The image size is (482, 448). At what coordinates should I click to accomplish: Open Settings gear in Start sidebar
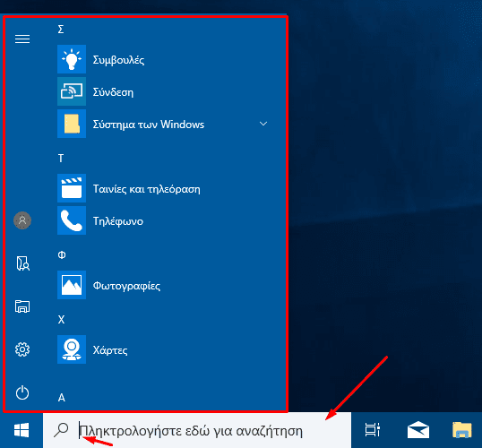[x=22, y=349]
